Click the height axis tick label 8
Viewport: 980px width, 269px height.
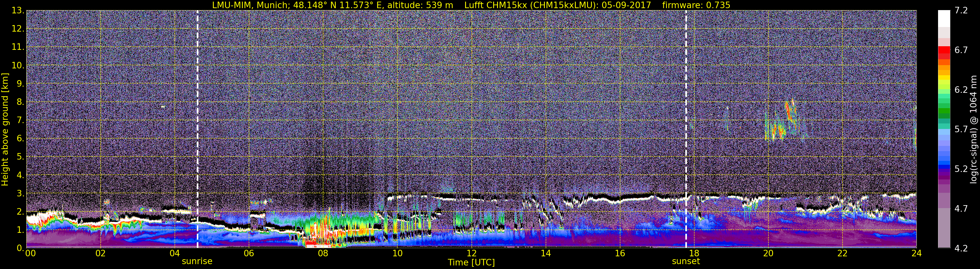click(x=20, y=102)
